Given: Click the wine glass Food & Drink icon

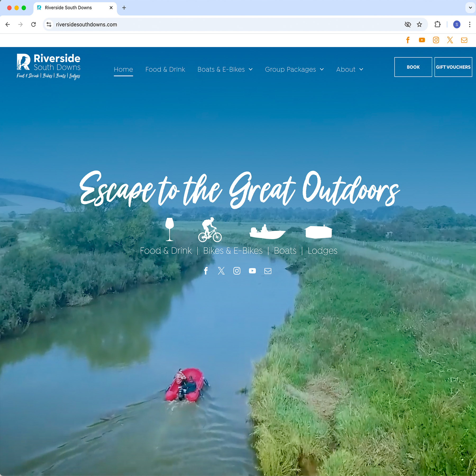Looking at the screenshot, I should [x=170, y=229].
